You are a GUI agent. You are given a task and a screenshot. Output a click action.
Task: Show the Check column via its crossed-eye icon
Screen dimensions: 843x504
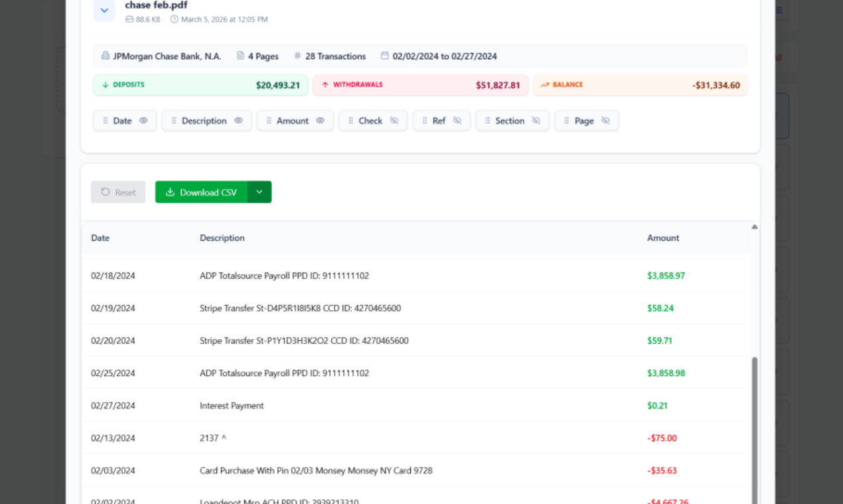[394, 121]
